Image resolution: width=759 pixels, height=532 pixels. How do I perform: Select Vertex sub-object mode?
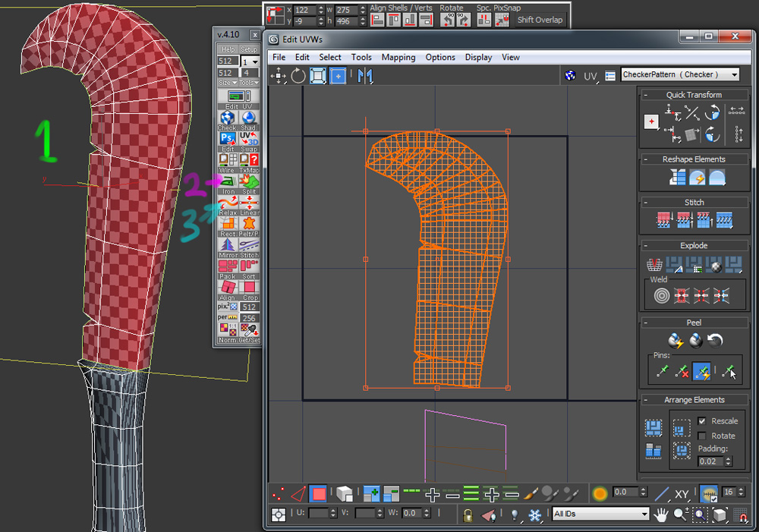click(279, 494)
